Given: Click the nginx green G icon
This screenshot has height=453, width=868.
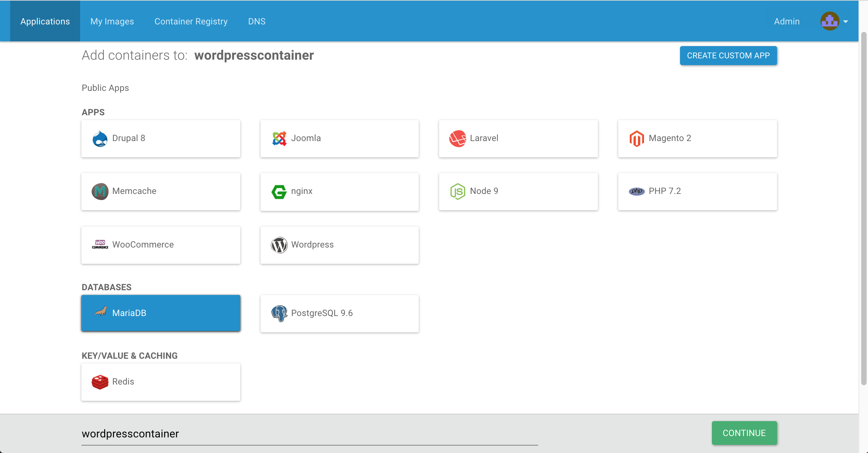Looking at the screenshot, I should (x=279, y=192).
